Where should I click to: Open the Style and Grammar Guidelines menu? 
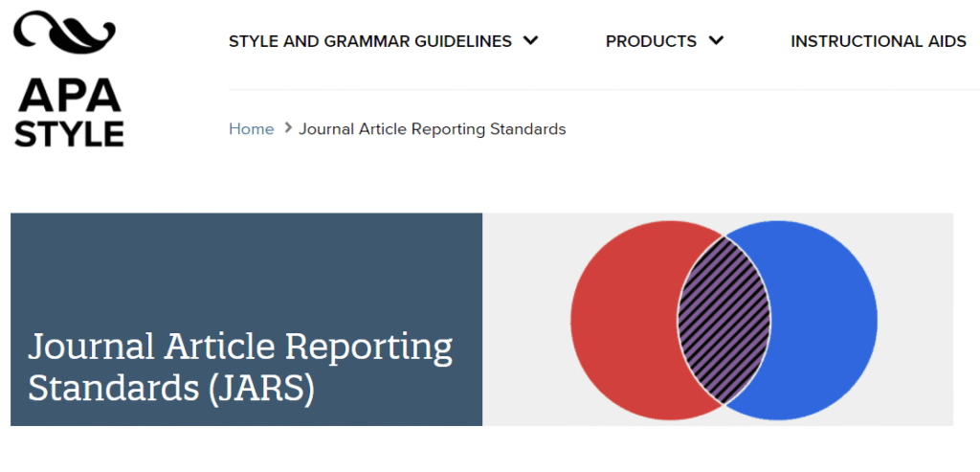[x=369, y=41]
